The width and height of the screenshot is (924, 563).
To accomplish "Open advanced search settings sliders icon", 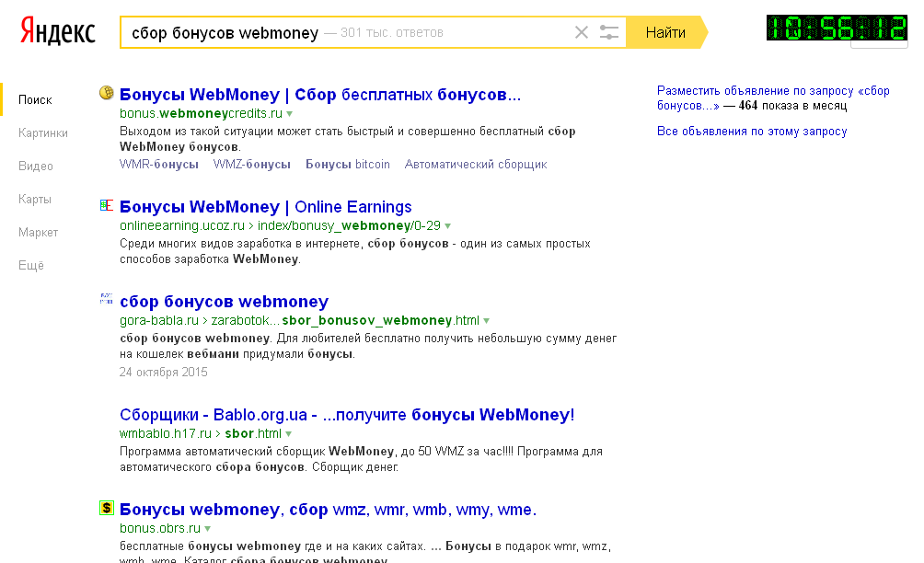I will [608, 32].
